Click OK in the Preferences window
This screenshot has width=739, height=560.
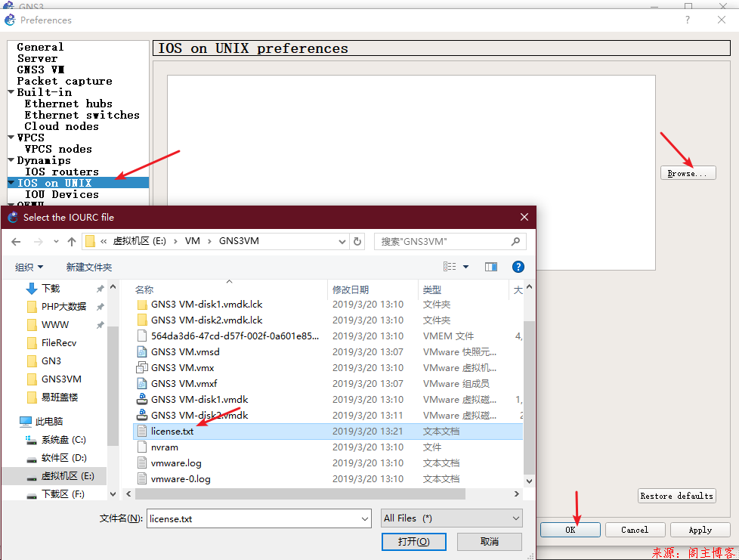pos(570,530)
